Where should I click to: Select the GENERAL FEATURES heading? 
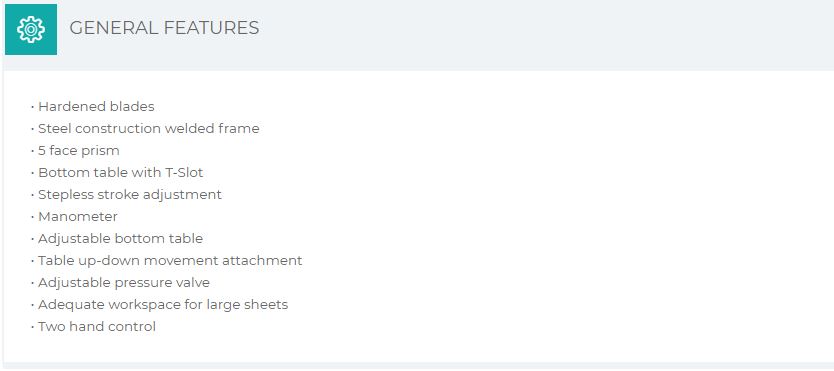point(164,28)
